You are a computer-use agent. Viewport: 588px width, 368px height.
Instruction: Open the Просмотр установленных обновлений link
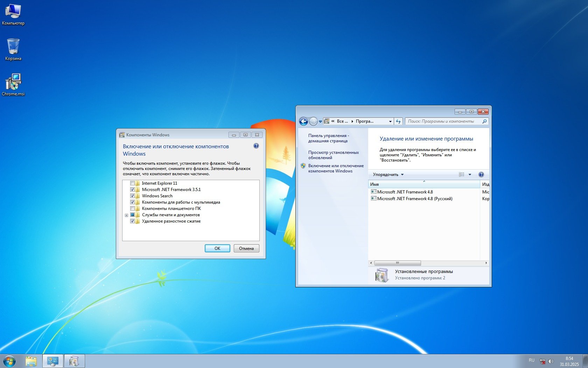click(333, 155)
